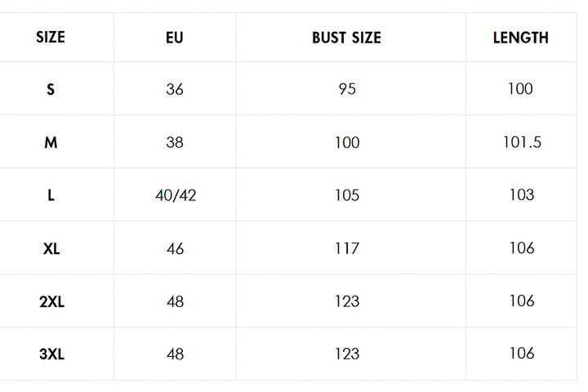This screenshot has height=392, width=588.
Task: Click the LENGTH column header
Action: (521, 38)
